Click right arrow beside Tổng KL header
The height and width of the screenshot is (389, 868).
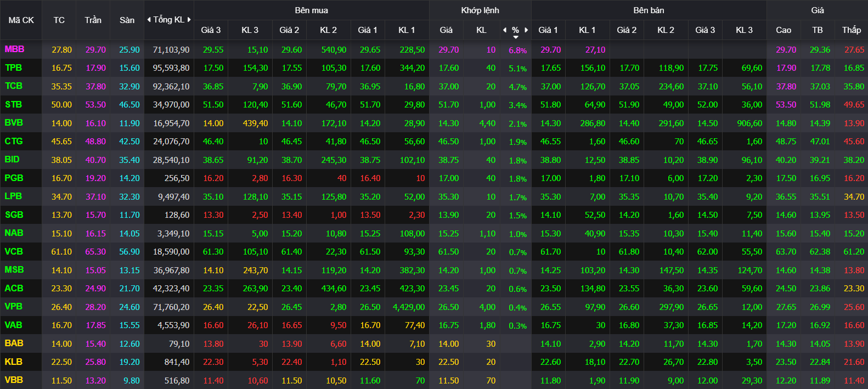click(x=189, y=20)
